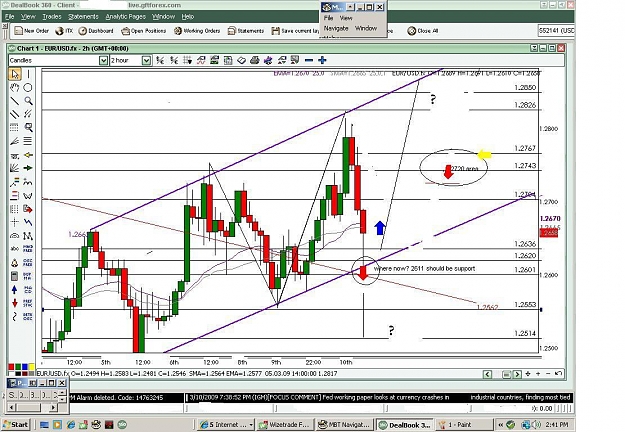The height and width of the screenshot is (432, 625).
Task: Click the grid settings icon in chart toolbar
Action: pyautogui.click(x=187, y=60)
